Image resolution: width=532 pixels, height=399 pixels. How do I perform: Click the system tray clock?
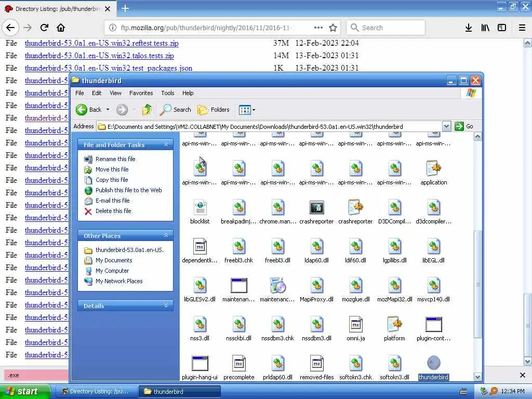click(513, 391)
